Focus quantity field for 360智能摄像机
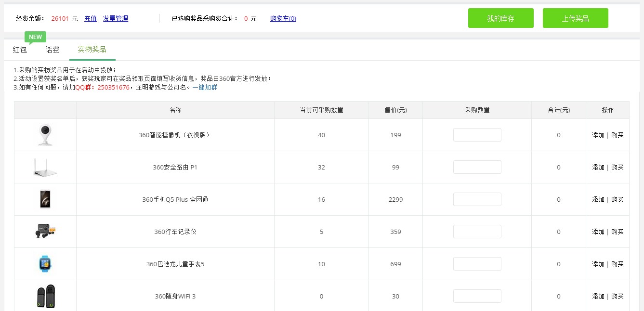644x311 pixels. pyautogui.click(x=477, y=135)
